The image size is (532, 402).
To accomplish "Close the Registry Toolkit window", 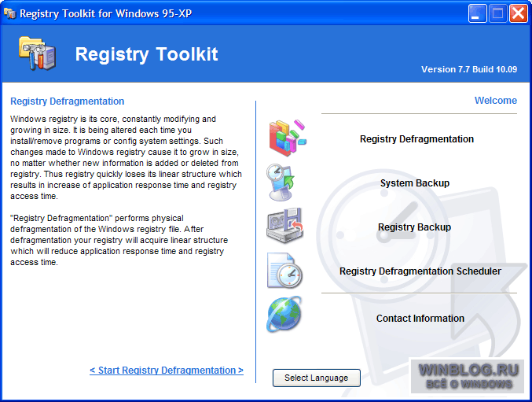I will 518,13.
